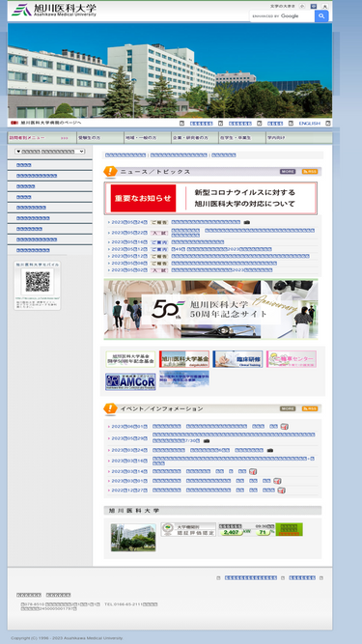Click the 入試 tag on 2023/05/22 news
This screenshot has width=362, height=644.
coord(159,233)
